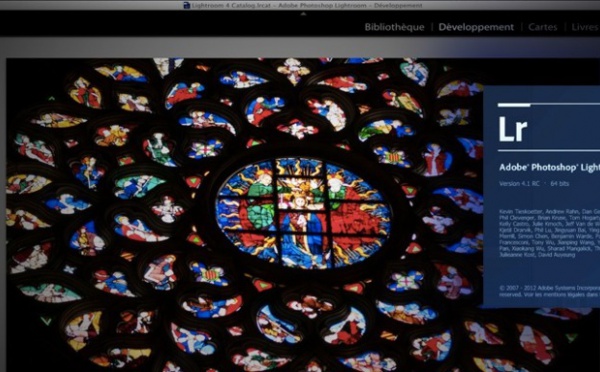This screenshot has height=372, width=600.
Task: Switch to the Bibliothèque module
Action: [394, 27]
